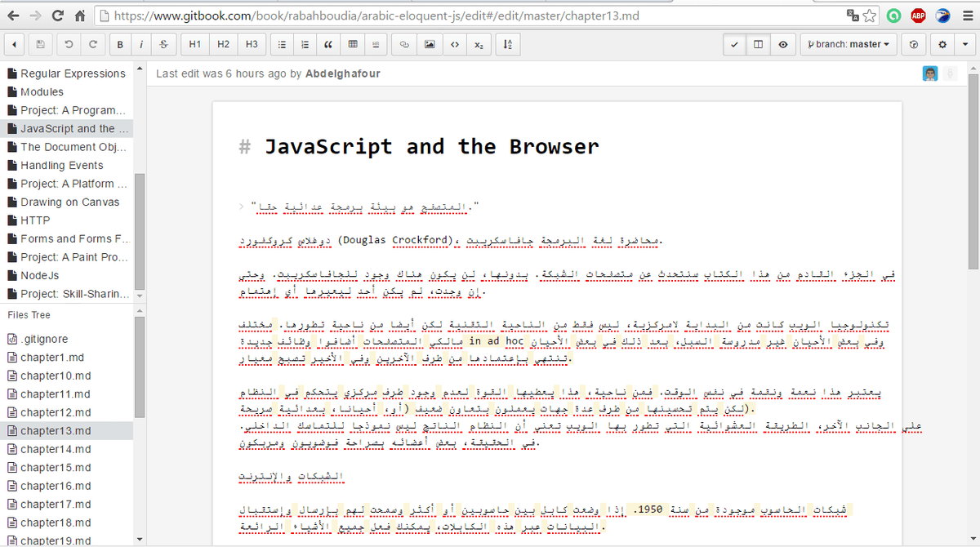The image size is (980, 547).
Task: Apply italic formatting with i button
Action: coord(142,44)
